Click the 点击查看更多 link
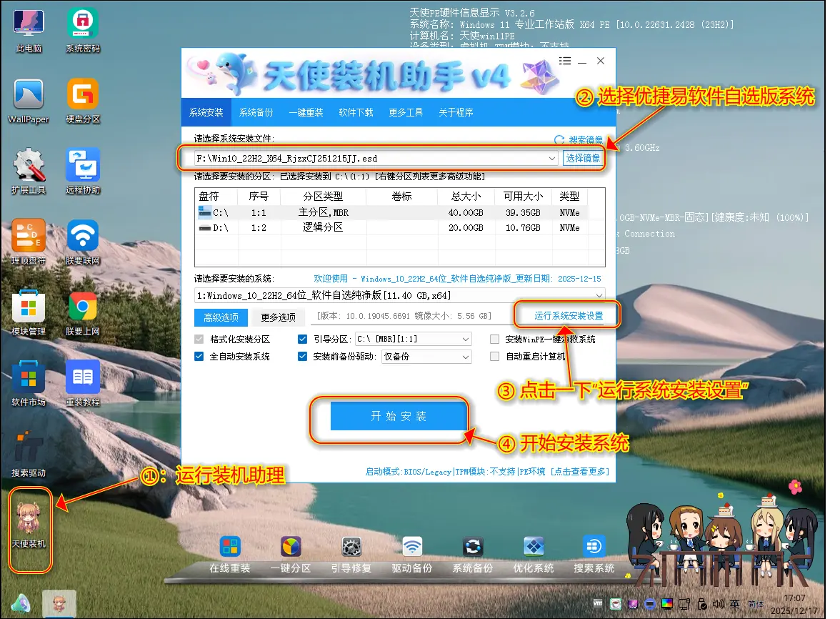 coord(580,472)
